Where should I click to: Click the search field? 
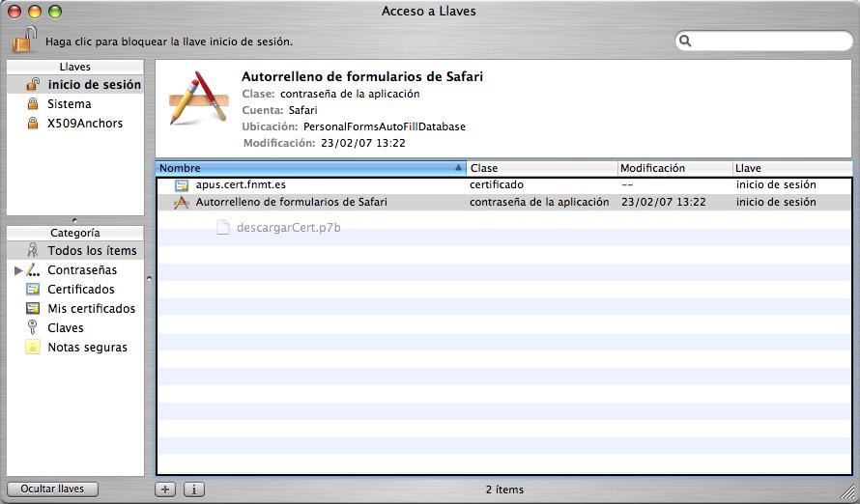763,41
